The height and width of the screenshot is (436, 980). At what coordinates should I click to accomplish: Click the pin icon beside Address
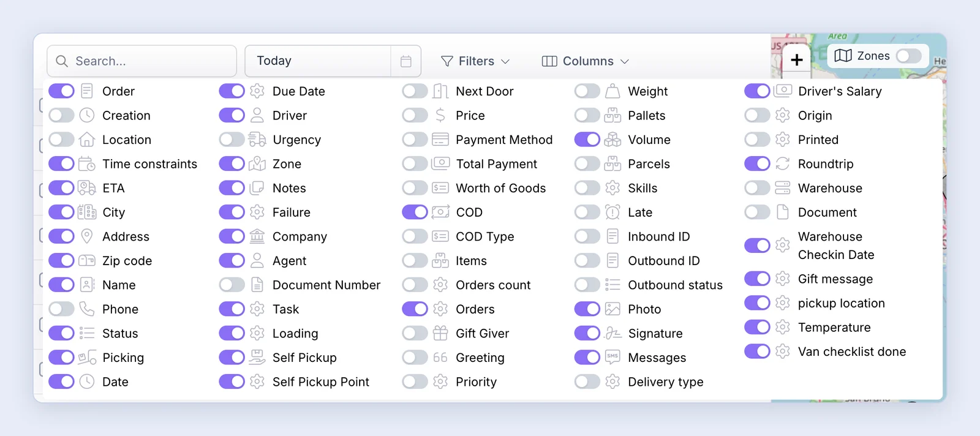[87, 236]
